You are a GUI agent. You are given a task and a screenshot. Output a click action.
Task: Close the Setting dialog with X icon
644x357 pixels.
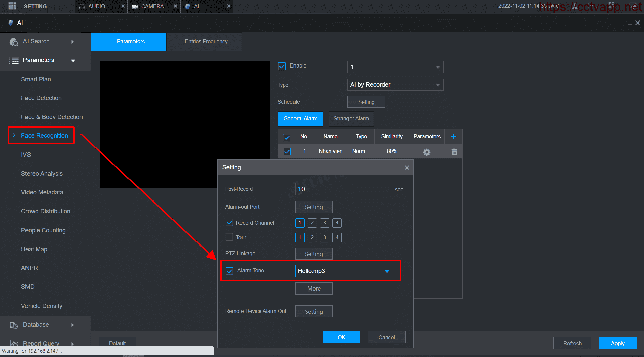pos(407,168)
